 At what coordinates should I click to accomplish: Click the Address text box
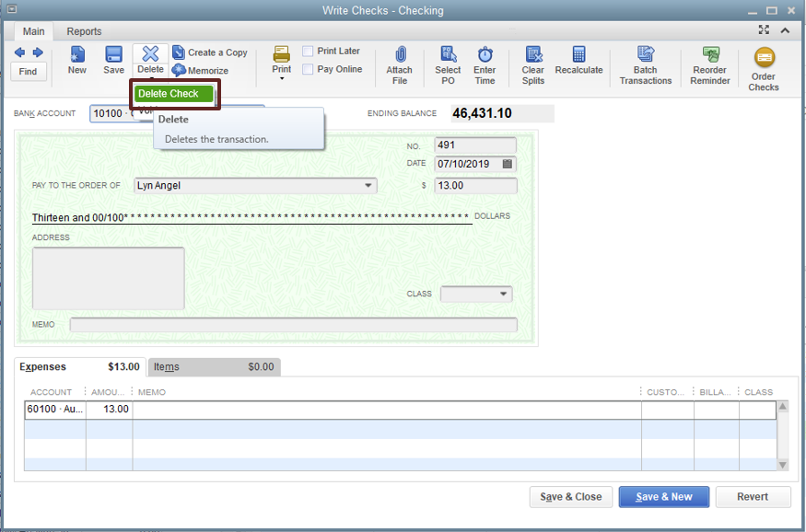109,278
